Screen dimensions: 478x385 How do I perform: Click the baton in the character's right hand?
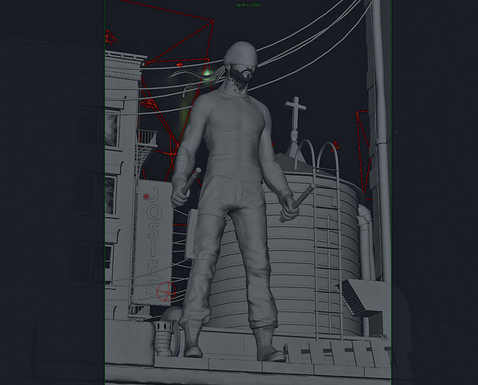[x=191, y=181]
